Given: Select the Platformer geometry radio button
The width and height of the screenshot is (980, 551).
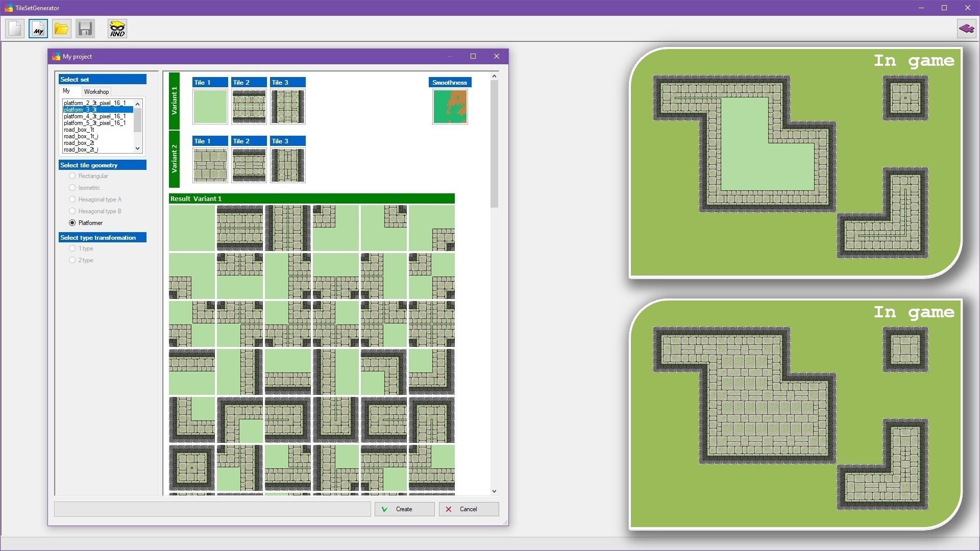Looking at the screenshot, I should click(x=72, y=223).
